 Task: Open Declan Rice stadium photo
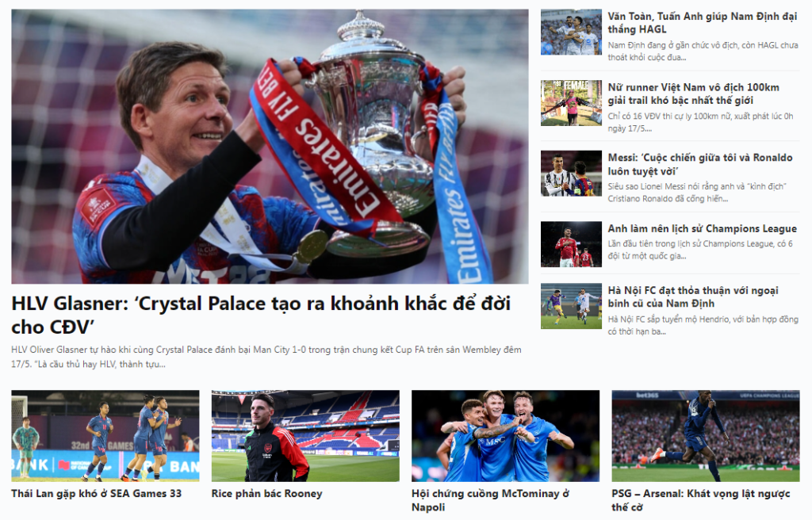coord(305,436)
